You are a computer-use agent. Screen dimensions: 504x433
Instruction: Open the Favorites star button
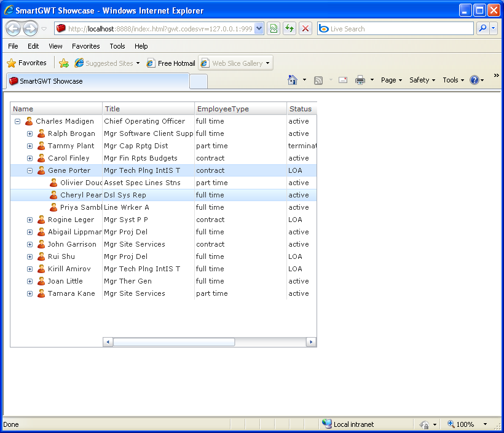26,63
